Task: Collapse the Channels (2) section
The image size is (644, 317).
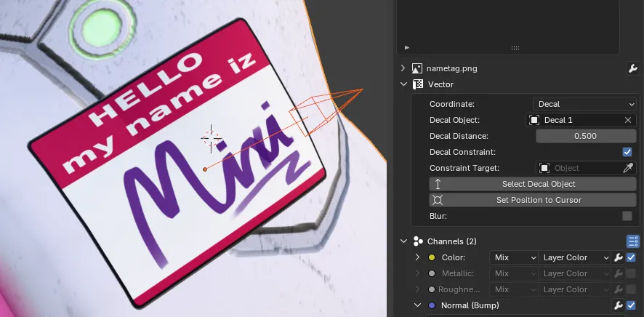Action: 403,241
